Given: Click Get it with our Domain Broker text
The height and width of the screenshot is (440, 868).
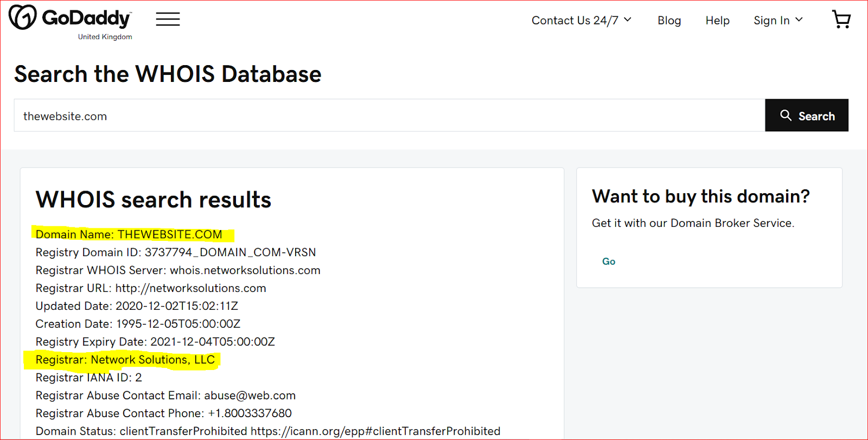Looking at the screenshot, I should click(693, 223).
